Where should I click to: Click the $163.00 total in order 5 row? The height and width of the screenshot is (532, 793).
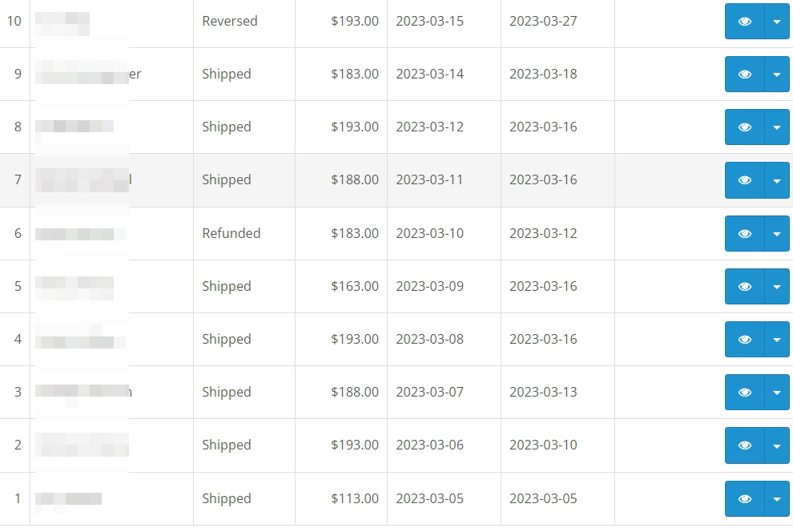pos(355,286)
